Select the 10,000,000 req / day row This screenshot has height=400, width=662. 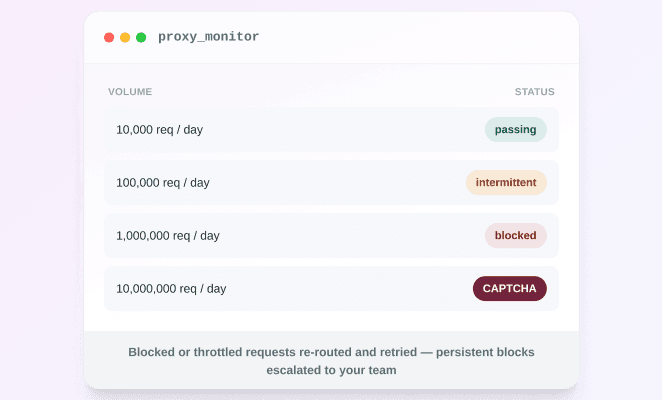tap(331, 288)
